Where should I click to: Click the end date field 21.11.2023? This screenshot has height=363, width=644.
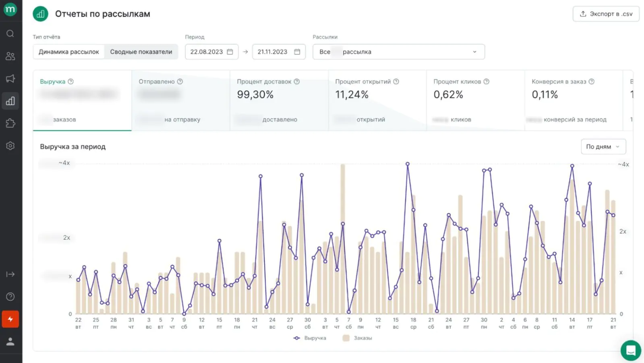(x=279, y=52)
